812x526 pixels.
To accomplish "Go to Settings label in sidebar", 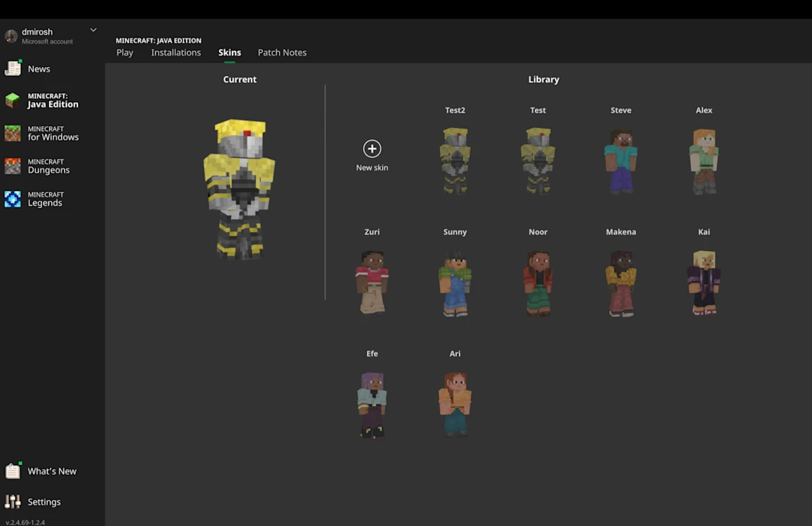I will (44, 502).
